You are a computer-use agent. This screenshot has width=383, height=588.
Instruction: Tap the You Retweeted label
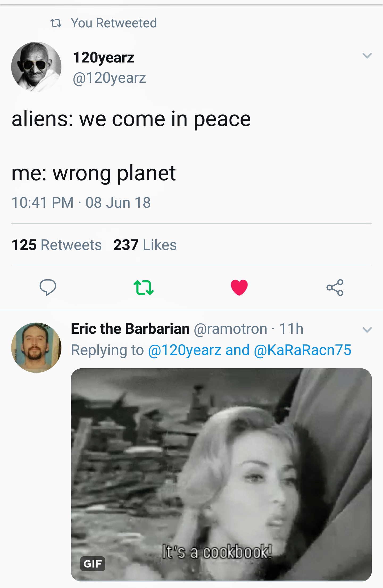coord(114,23)
